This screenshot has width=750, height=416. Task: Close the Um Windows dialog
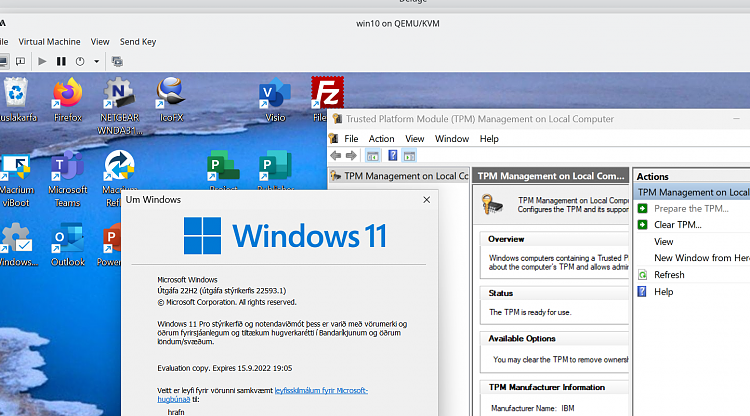pyautogui.click(x=427, y=200)
